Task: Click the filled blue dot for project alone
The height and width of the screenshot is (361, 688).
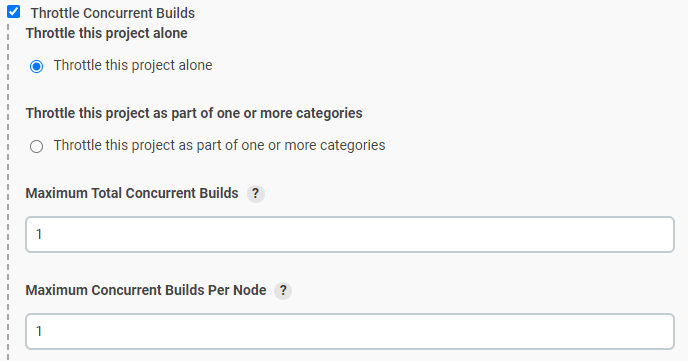Action: 36,66
